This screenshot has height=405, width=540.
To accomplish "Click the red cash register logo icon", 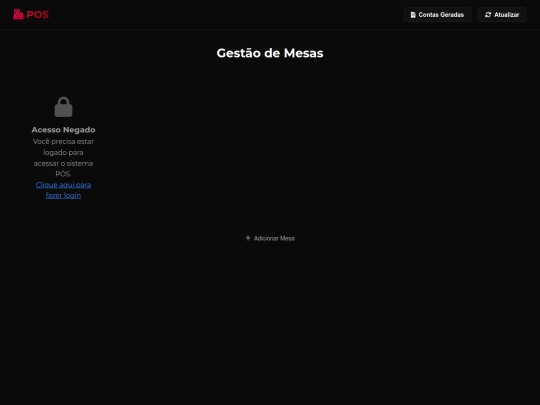I will [x=18, y=14].
